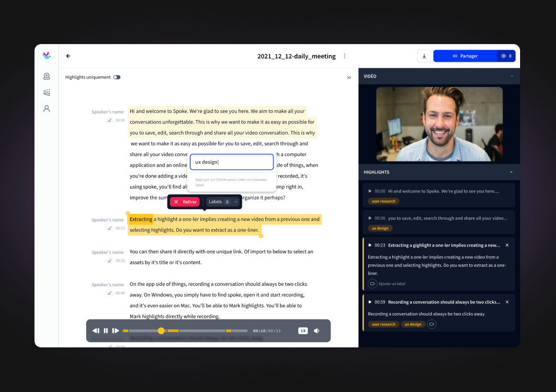This screenshot has height=392, width=556.
Task: Open the three-dot menu beside meeting title
Action: coord(344,56)
